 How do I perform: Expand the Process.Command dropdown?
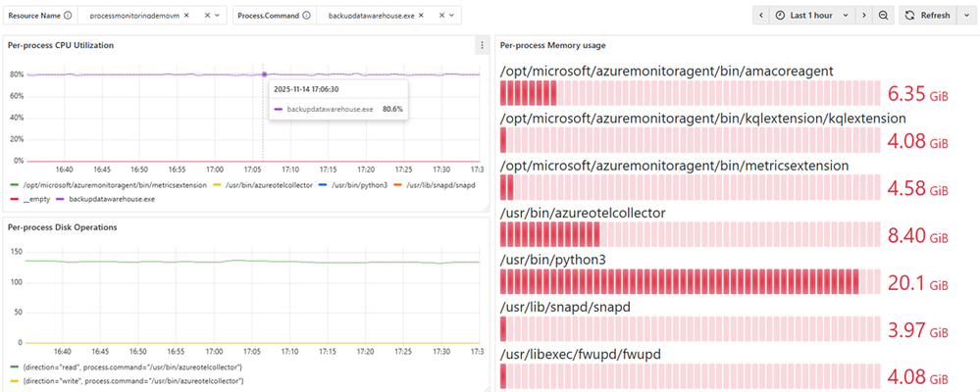click(452, 15)
